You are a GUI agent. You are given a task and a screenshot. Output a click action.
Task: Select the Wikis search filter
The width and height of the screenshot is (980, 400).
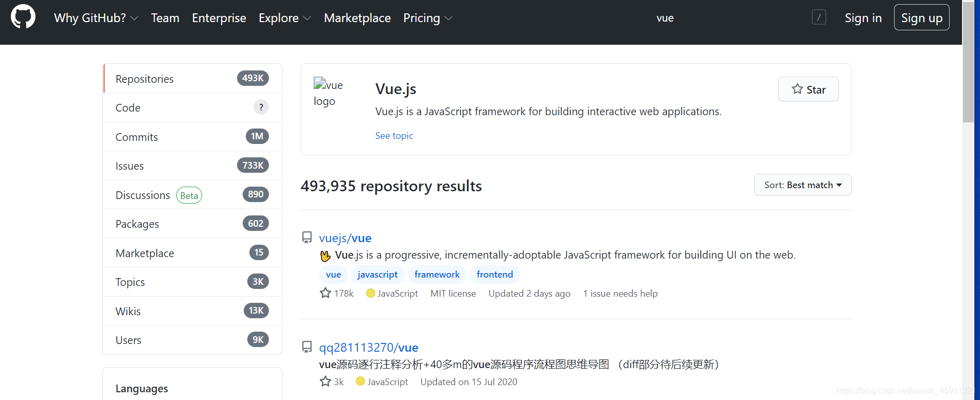pyautogui.click(x=192, y=311)
